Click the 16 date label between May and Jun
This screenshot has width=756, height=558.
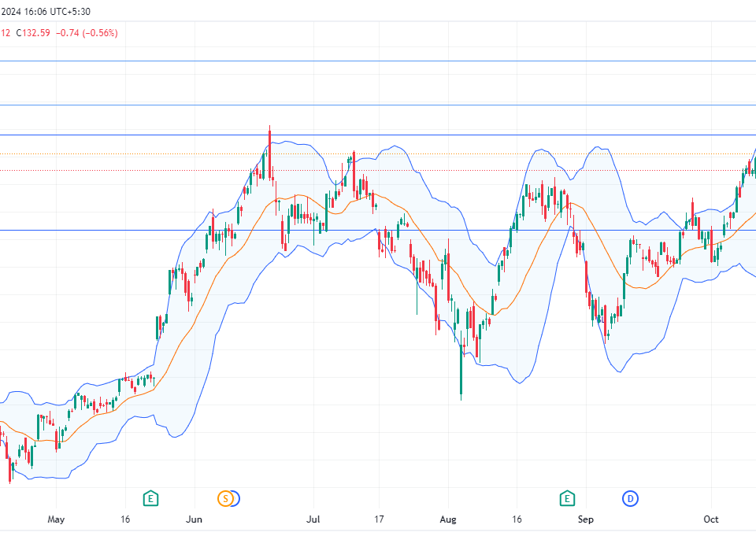125,519
